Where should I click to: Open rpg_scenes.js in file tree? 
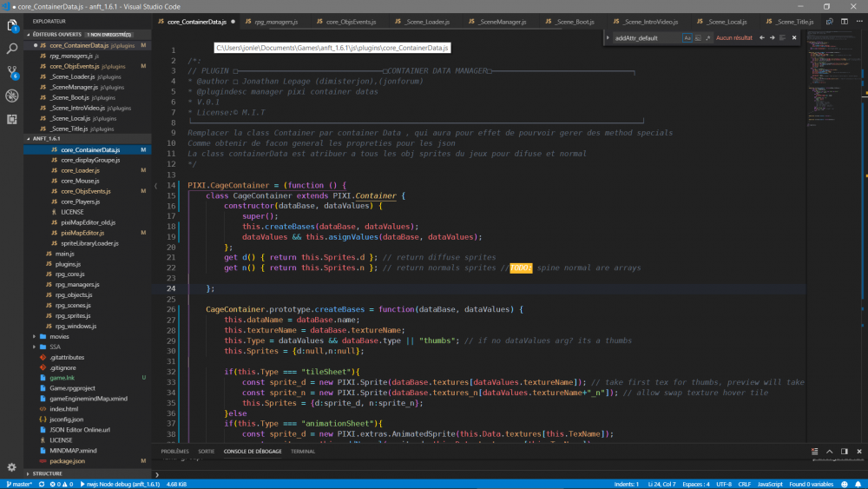click(73, 305)
